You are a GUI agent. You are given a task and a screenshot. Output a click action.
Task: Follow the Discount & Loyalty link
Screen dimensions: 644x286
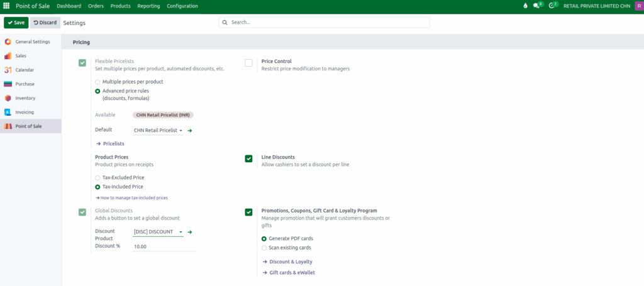[x=291, y=261]
